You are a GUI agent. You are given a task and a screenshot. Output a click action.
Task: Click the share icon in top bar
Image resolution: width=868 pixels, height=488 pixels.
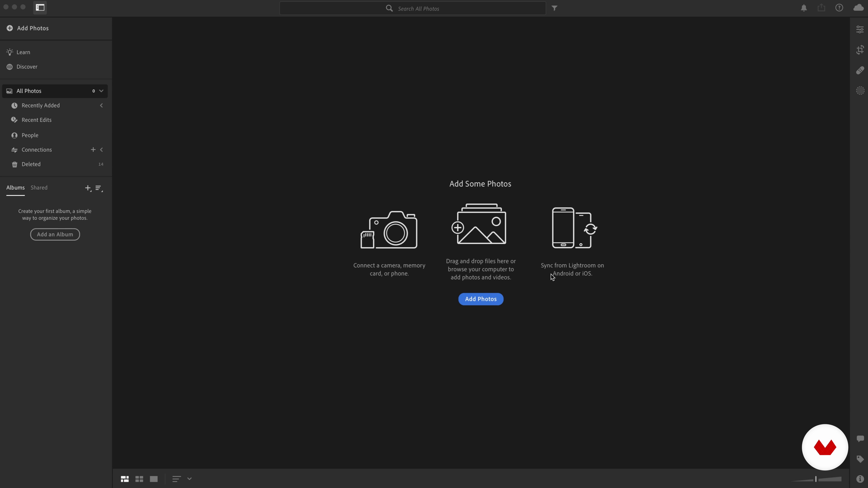[x=821, y=8]
